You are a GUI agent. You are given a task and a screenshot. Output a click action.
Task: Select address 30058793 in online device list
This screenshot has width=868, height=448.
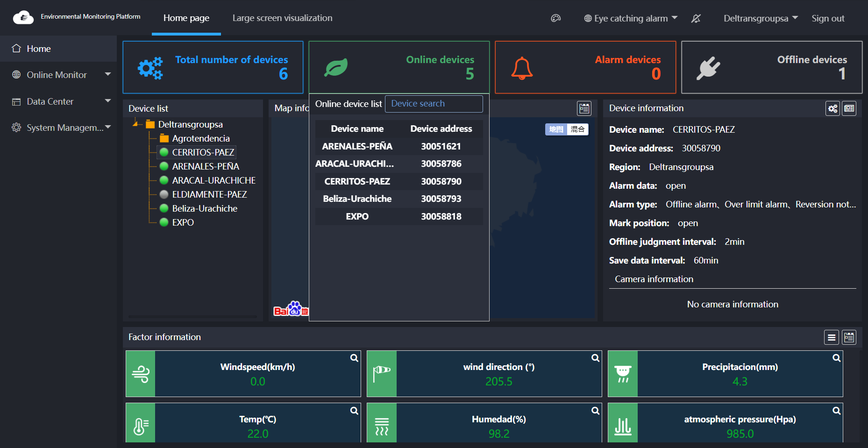pos(441,199)
